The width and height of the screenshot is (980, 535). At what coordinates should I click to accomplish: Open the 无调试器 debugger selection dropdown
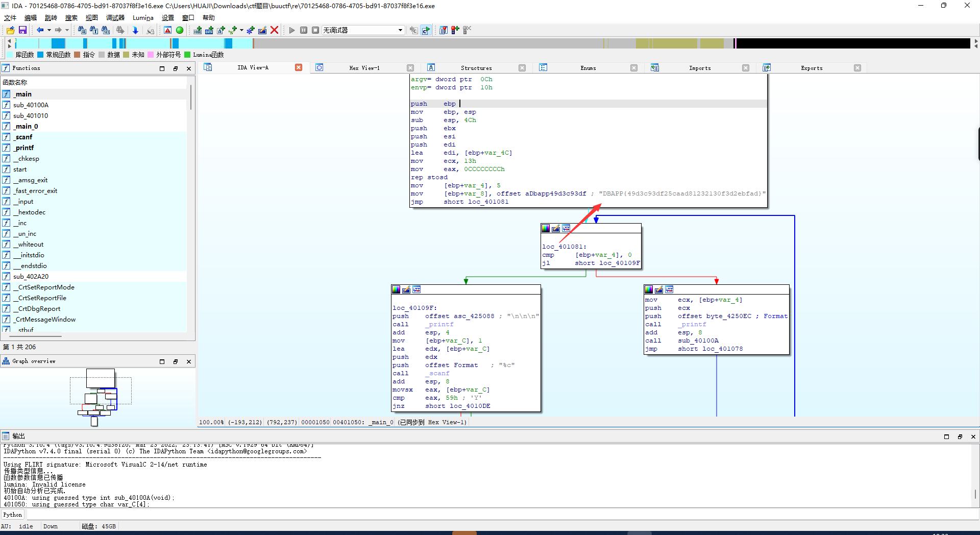pos(363,30)
